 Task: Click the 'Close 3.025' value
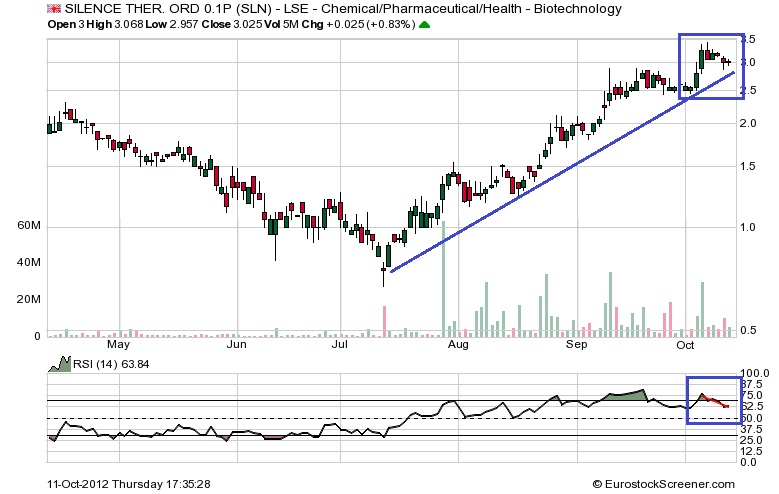[232, 24]
